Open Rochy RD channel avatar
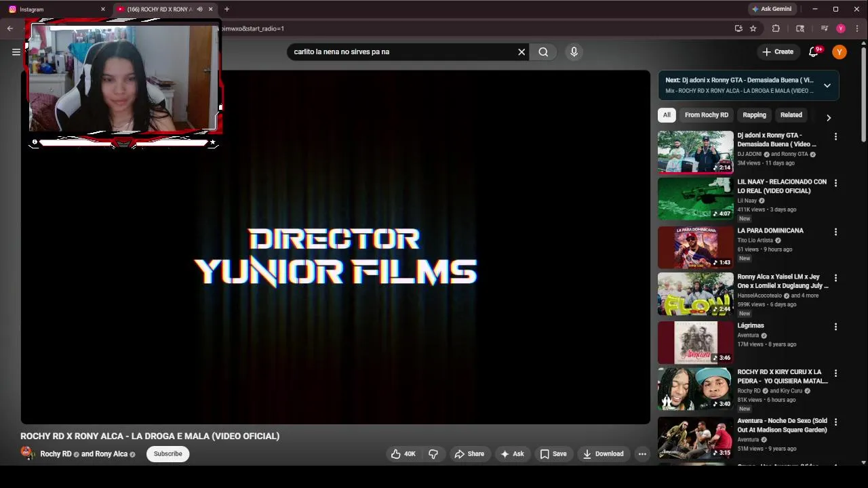Image resolution: width=868 pixels, height=488 pixels. [x=27, y=453]
